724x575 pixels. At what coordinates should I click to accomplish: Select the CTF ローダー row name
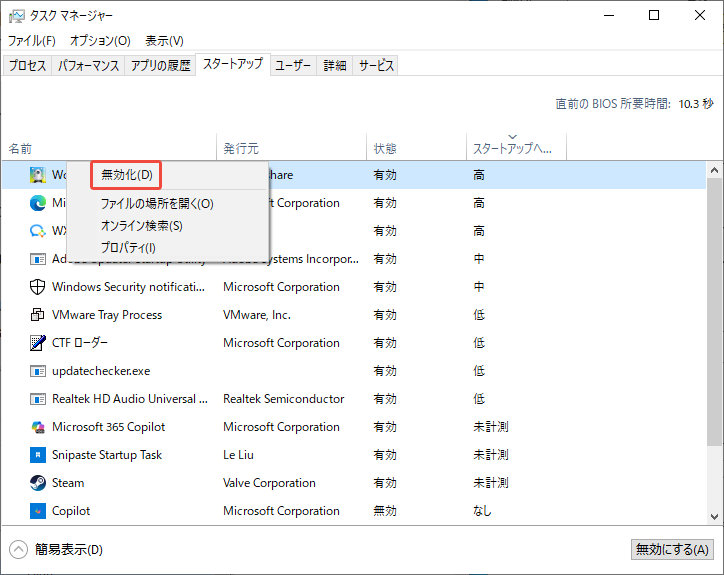click(79, 343)
